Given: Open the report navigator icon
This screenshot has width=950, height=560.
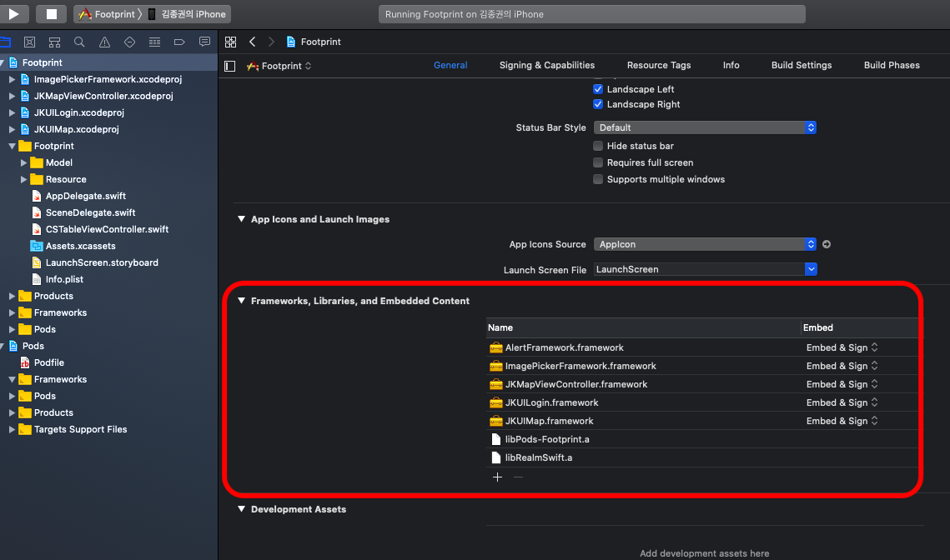Looking at the screenshot, I should [x=205, y=42].
